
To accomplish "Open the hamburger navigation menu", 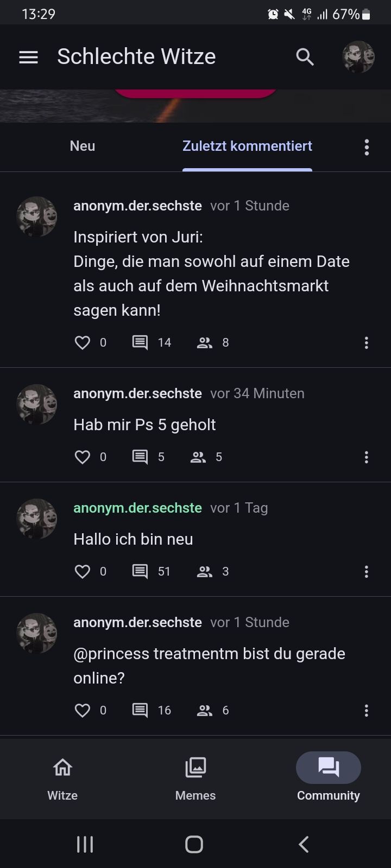I will pos(28,57).
